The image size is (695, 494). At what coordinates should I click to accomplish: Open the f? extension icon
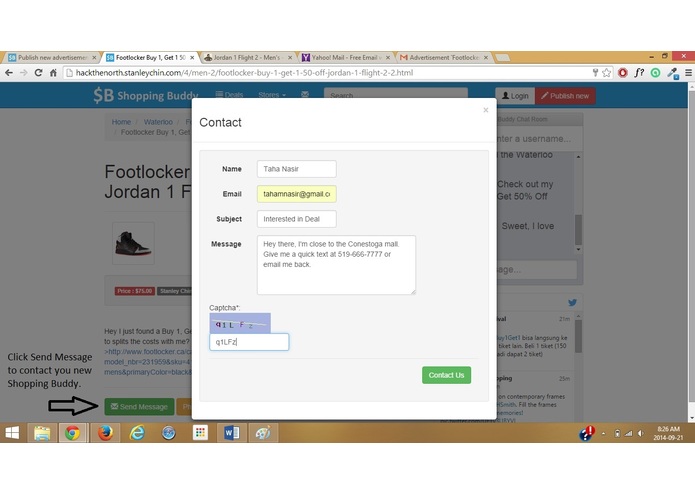pyautogui.click(x=639, y=73)
